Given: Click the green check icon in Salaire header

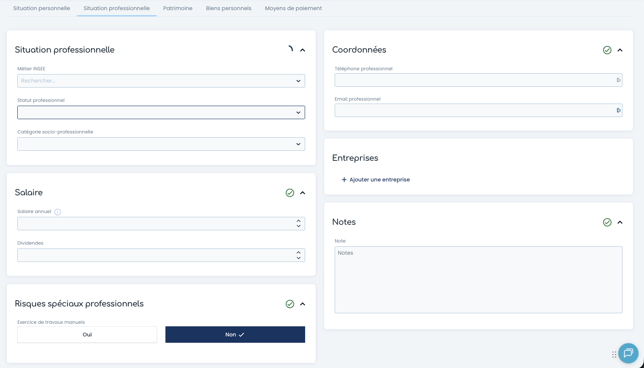Looking at the screenshot, I should point(290,193).
